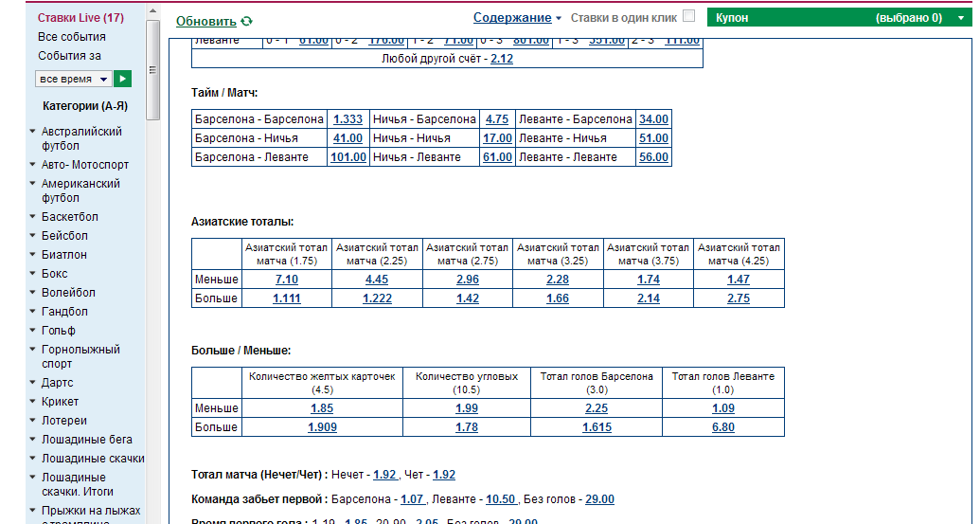Image resolution: width=980 pixels, height=524 pixels.
Task: Select Дартс category
Action: (58, 383)
